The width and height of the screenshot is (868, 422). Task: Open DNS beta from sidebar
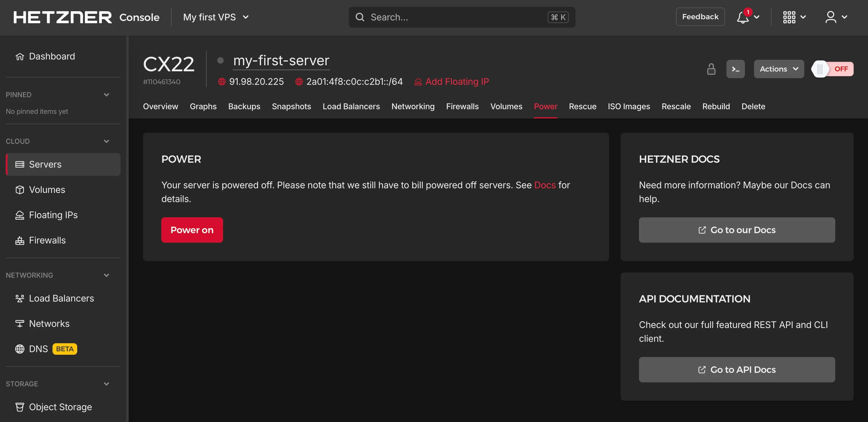tap(38, 349)
